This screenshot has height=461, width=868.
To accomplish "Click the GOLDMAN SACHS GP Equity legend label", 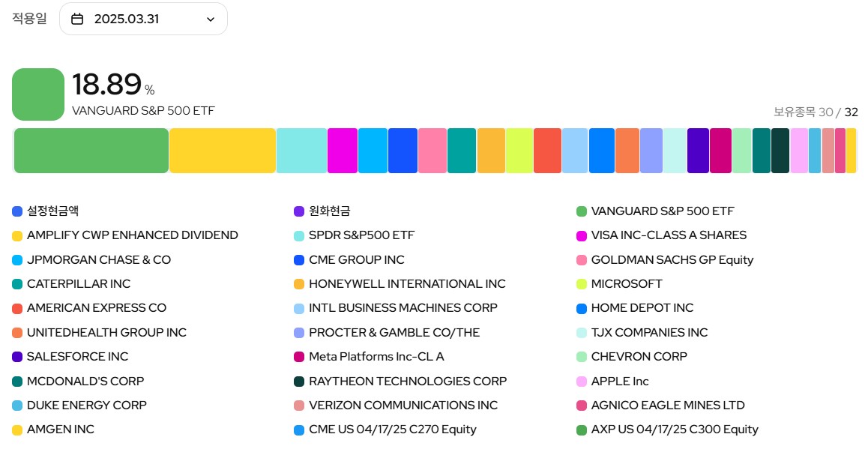I will pos(672,259).
